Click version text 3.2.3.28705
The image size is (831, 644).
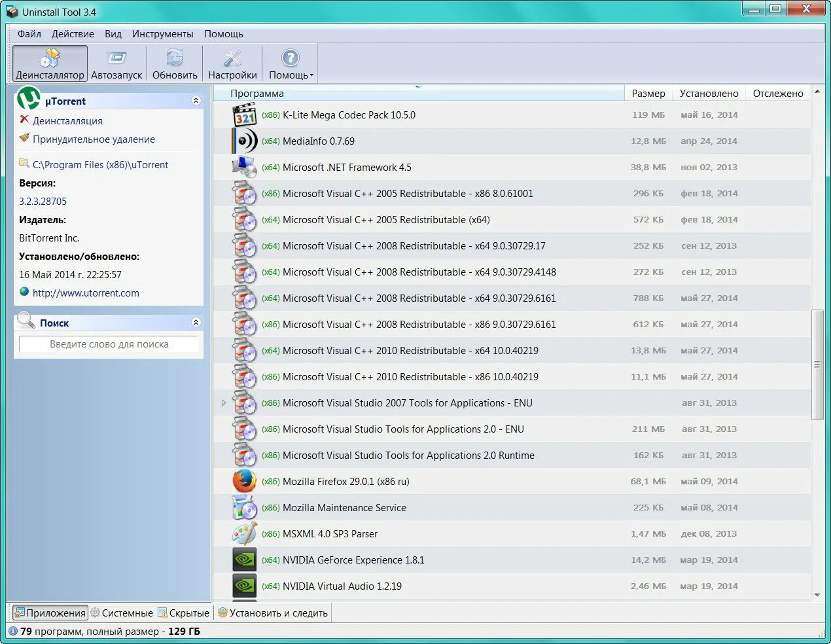point(43,202)
